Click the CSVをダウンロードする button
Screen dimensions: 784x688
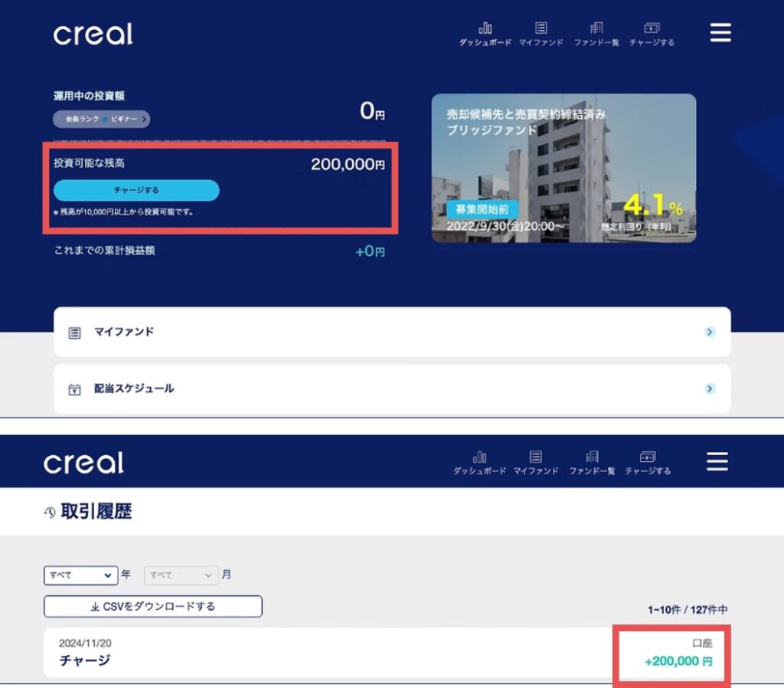[x=153, y=606]
